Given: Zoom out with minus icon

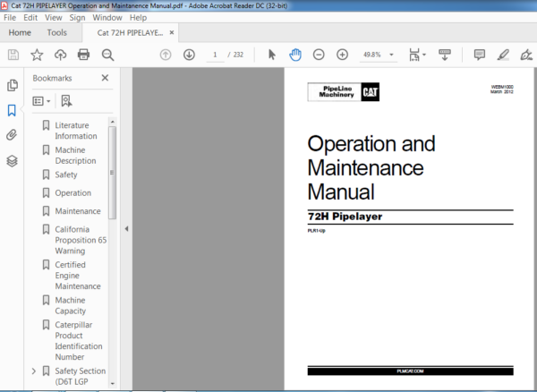Looking at the screenshot, I should click(319, 55).
